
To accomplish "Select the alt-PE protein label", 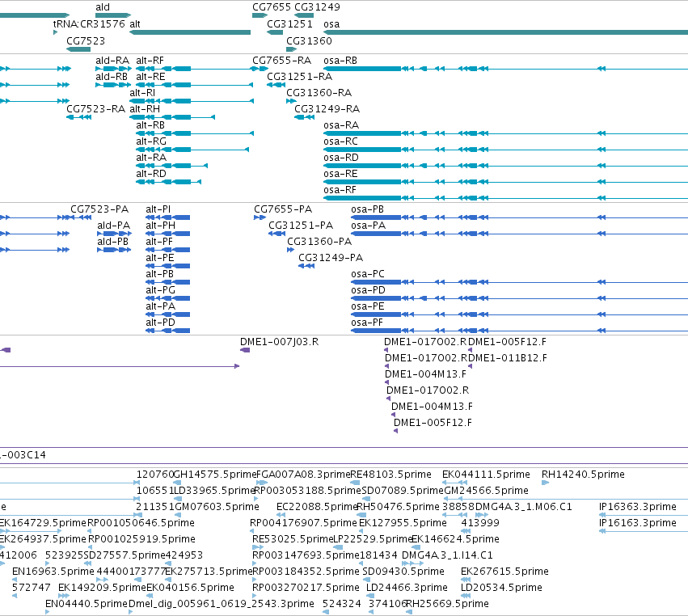I will click(160, 259).
